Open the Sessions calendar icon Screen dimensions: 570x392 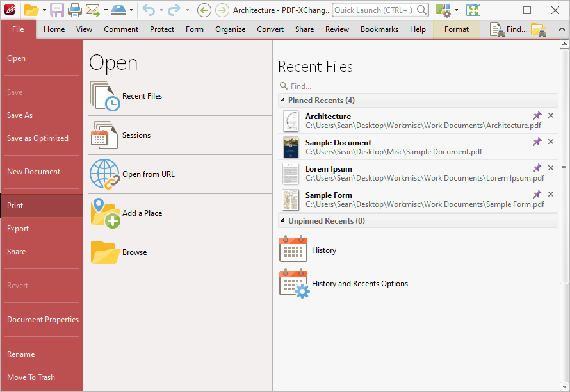point(104,135)
